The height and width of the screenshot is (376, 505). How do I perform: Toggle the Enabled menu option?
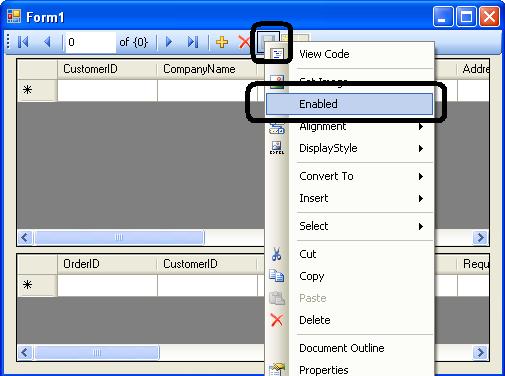tap(349, 104)
